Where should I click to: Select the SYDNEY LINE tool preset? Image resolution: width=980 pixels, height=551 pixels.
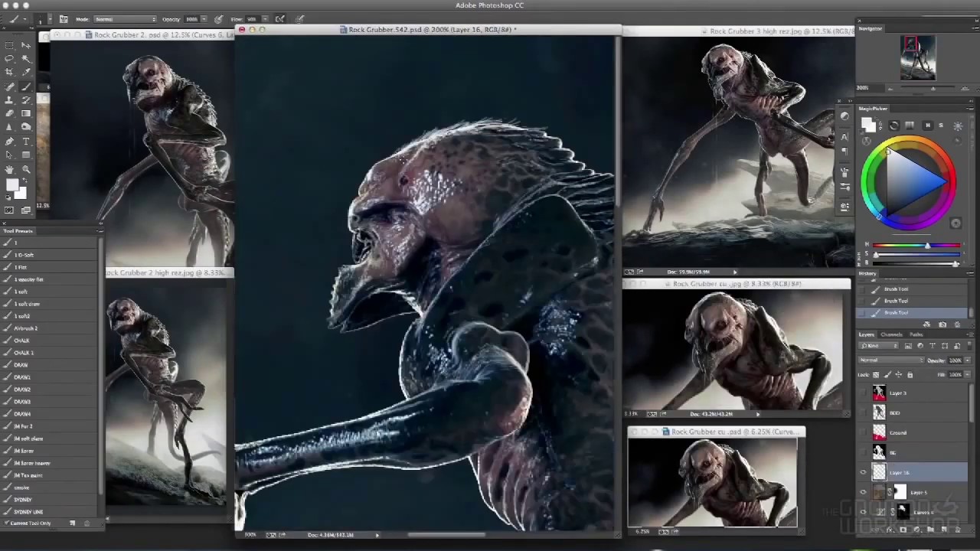point(51,512)
